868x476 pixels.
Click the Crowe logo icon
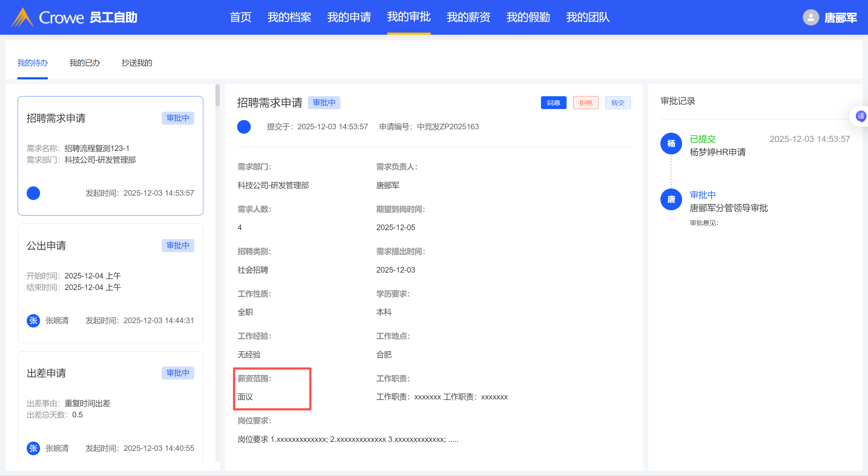tap(22, 17)
